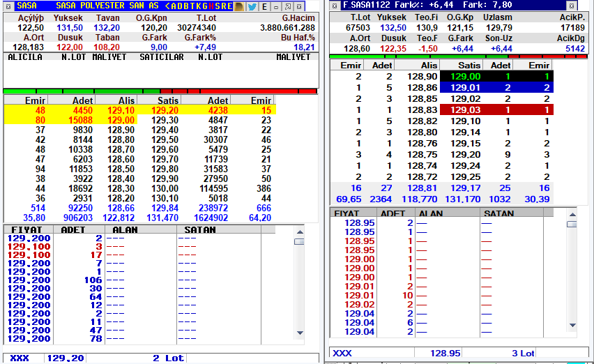Click the 10-lot trade at 129.01 in F_SASA1122
Screen dimensions: 594x364
click(408, 296)
